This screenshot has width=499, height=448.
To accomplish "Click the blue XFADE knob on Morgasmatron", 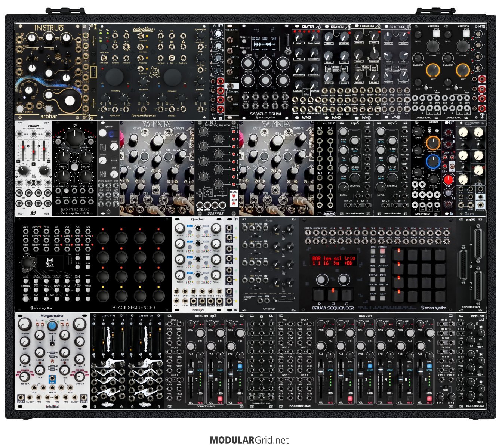I will [52, 326].
